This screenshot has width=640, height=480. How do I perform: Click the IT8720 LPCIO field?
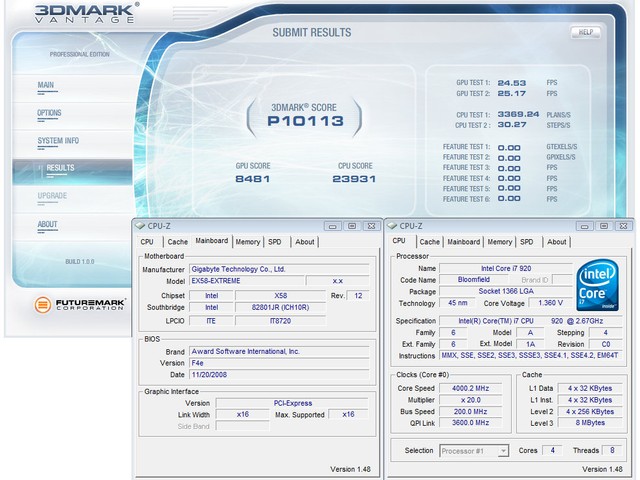tap(280, 321)
